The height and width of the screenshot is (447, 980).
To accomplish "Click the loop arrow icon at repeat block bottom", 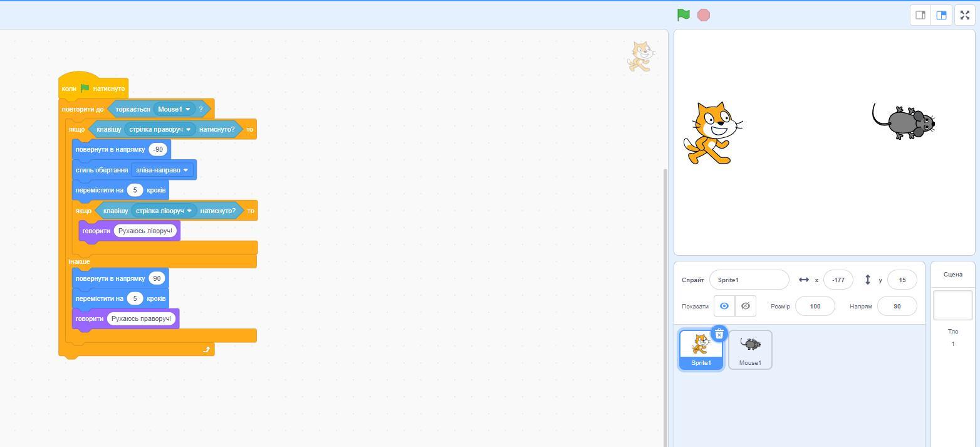I will click(206, 349).
